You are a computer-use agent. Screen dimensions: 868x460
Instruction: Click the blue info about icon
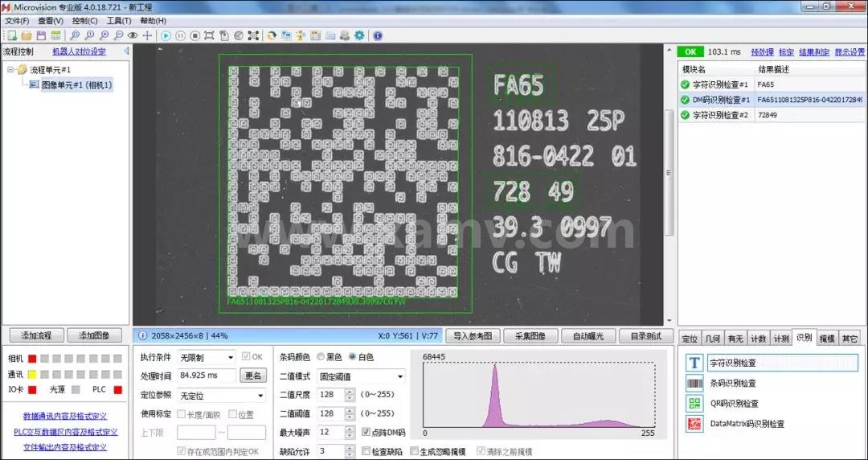click(378, 35)
